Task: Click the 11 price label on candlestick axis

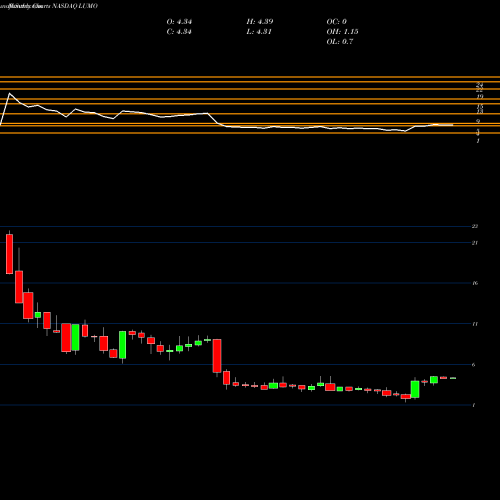Action: point(475,324)
